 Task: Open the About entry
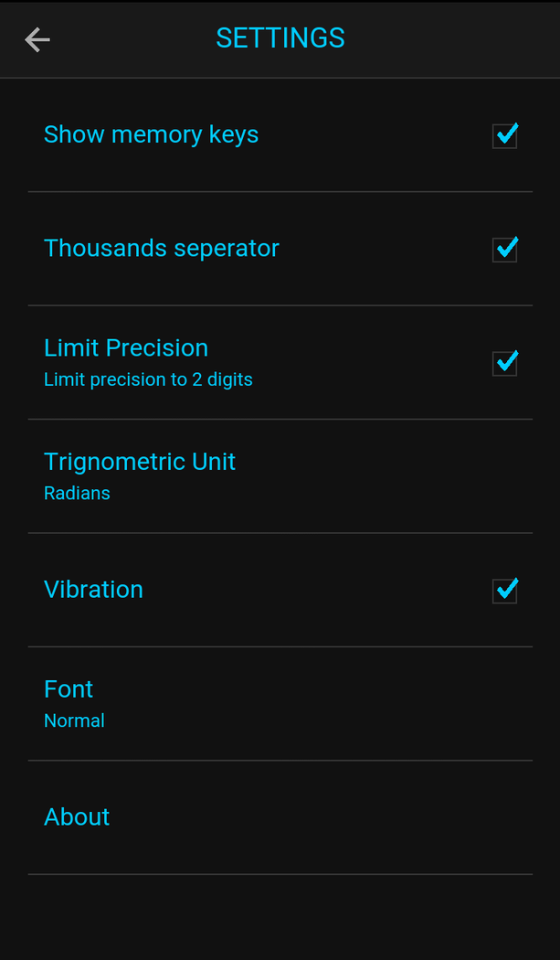pos(77,816)
